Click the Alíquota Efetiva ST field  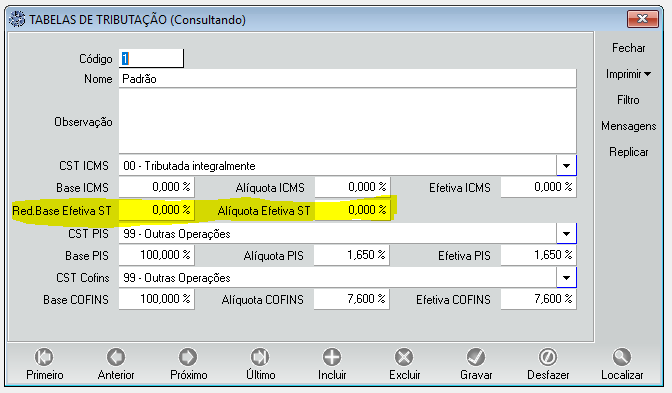point(352,210)
